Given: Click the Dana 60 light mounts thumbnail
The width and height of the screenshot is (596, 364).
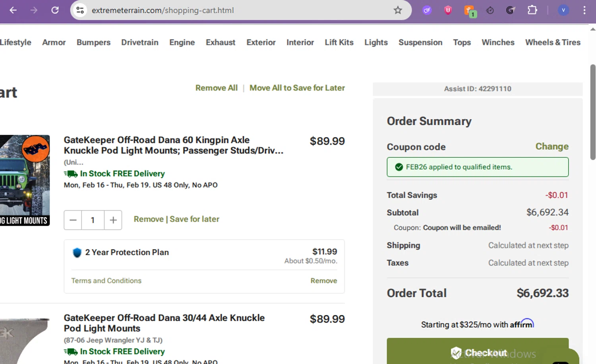Looking at the screenshot, I should click(x=25, y=180).
